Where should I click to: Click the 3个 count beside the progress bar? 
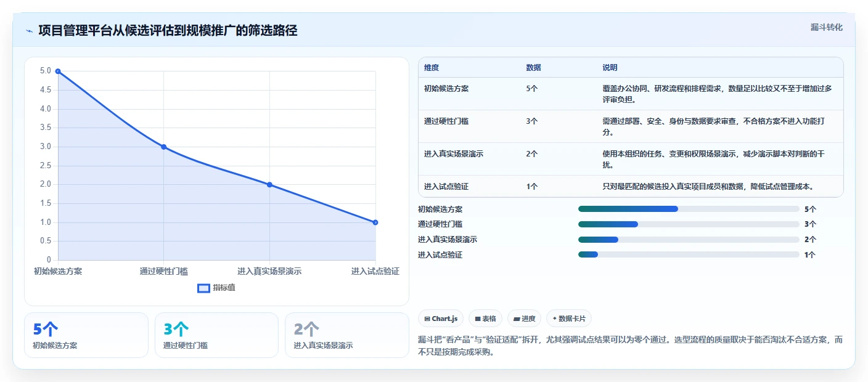click(x=810, y=224)
